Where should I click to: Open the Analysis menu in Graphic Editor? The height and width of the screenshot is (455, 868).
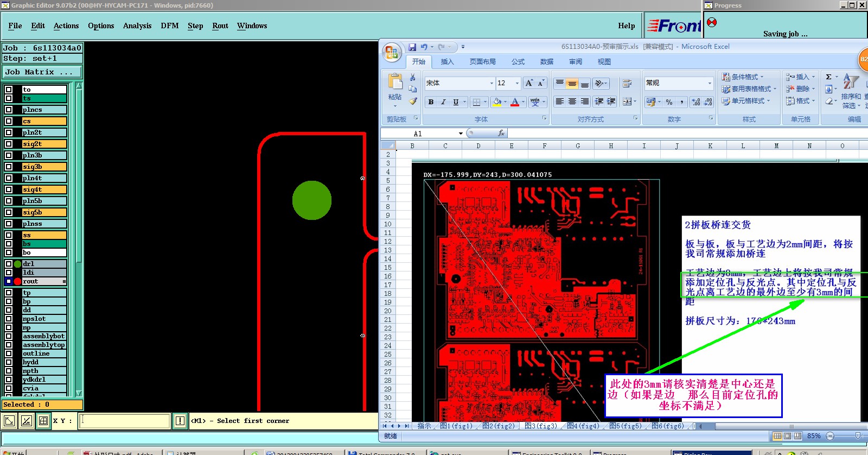[x=137, y=26]
